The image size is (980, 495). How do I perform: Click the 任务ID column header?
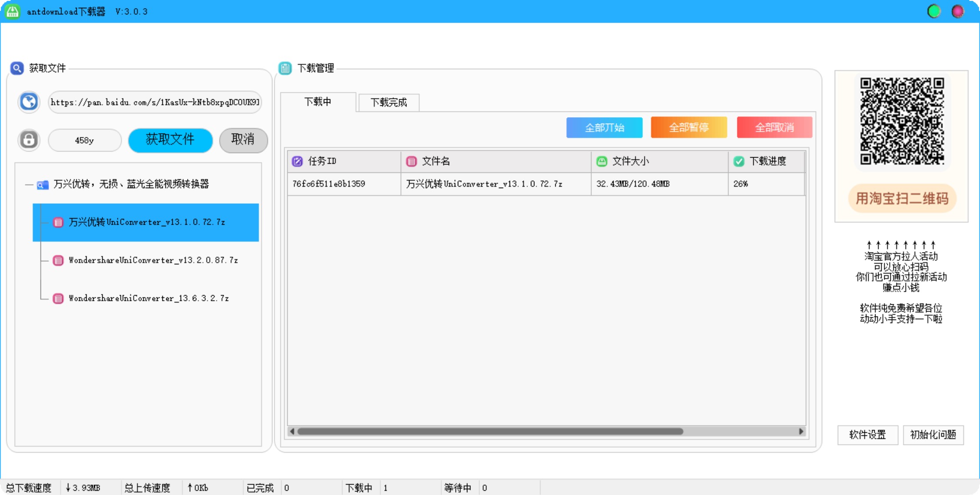[x=344, y=162]
